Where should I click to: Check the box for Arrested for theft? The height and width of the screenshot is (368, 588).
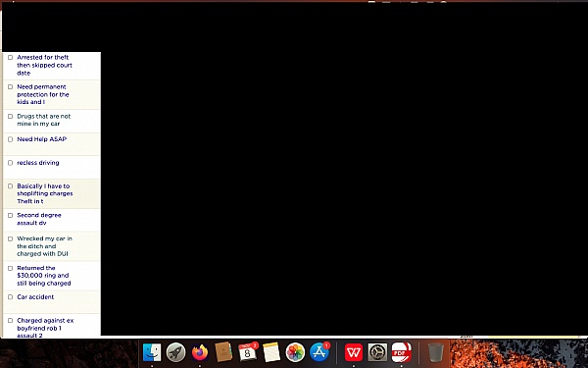pyautogui.click(x=11, y=58)
